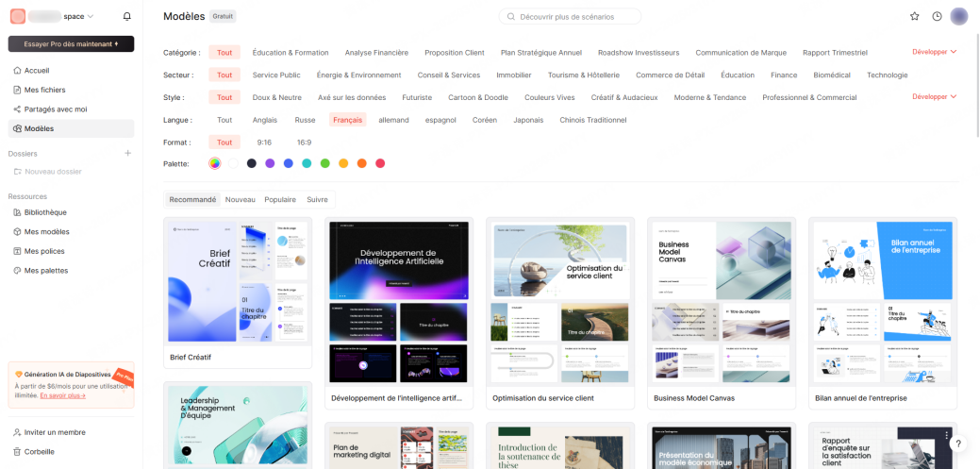The width and height of the screenshot is (980, 469).
Task: Click the Mes palettes palette icon
Action: coord(18,271)
